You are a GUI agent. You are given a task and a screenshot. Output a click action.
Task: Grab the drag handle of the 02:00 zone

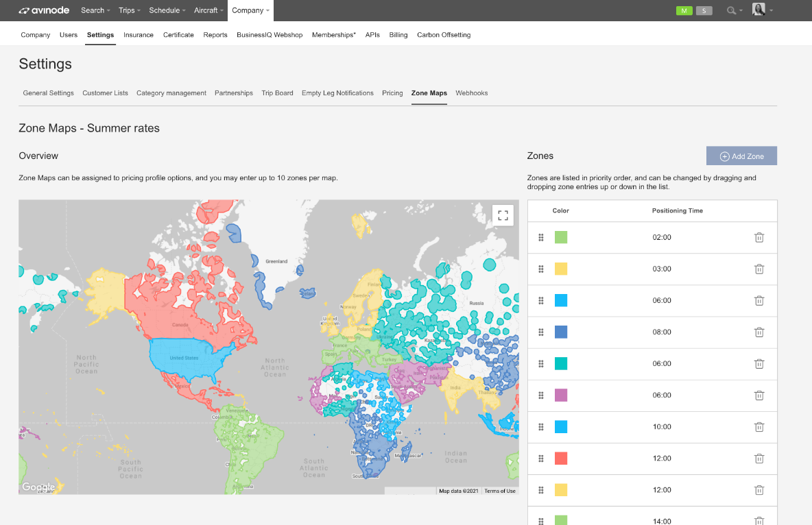(x=540, y=238)
